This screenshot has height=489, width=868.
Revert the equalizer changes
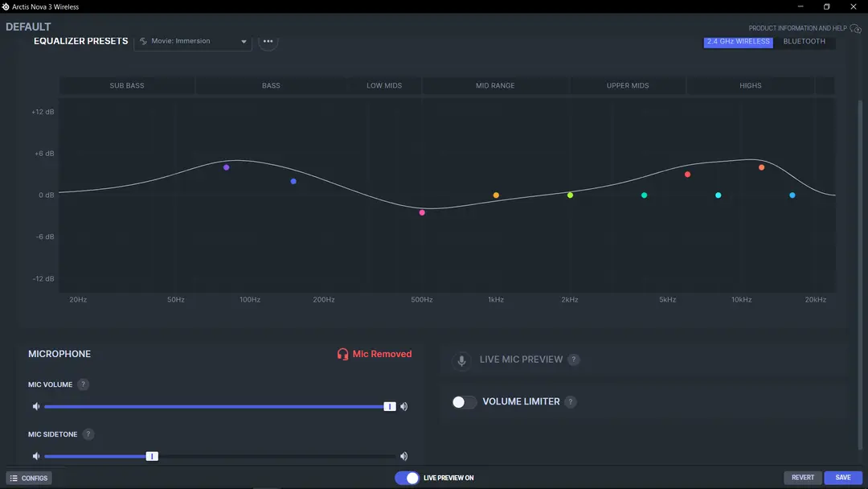(803, 478)
